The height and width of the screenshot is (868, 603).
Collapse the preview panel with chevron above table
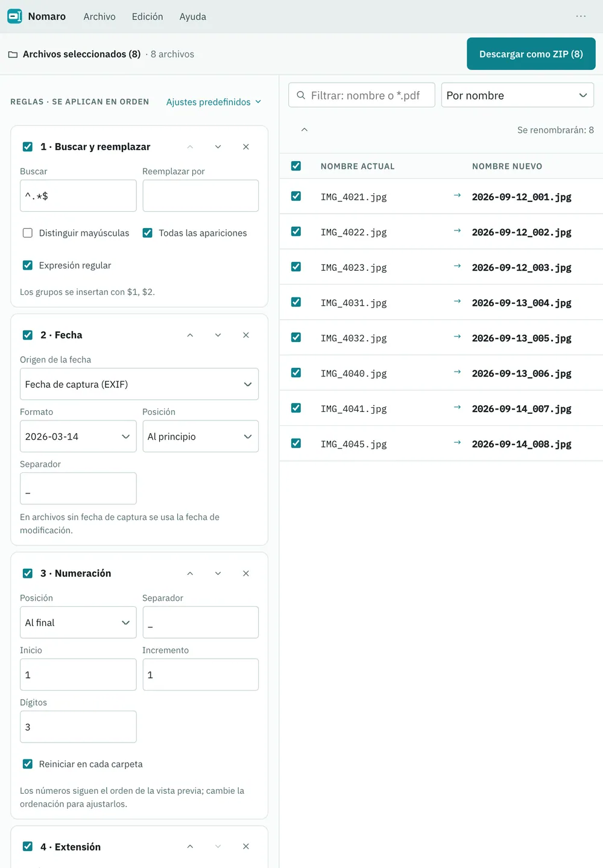point(305,130)
